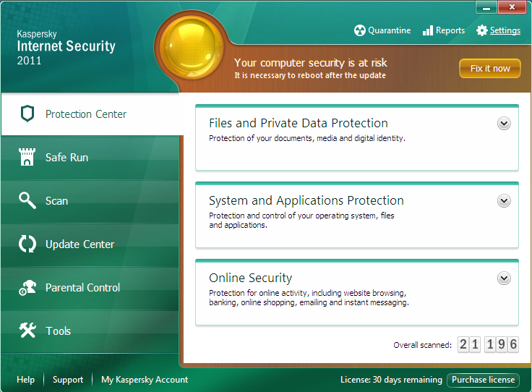The height and width of the screenshot is (392, 532).
Task: Click the Tools wrench icon
Action: point(27,331)
